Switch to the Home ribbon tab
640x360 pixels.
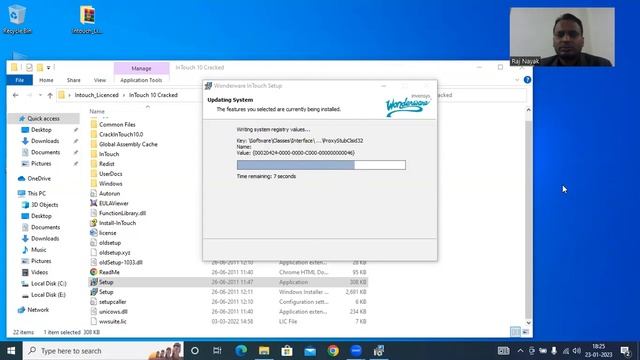tap(46, 80)
